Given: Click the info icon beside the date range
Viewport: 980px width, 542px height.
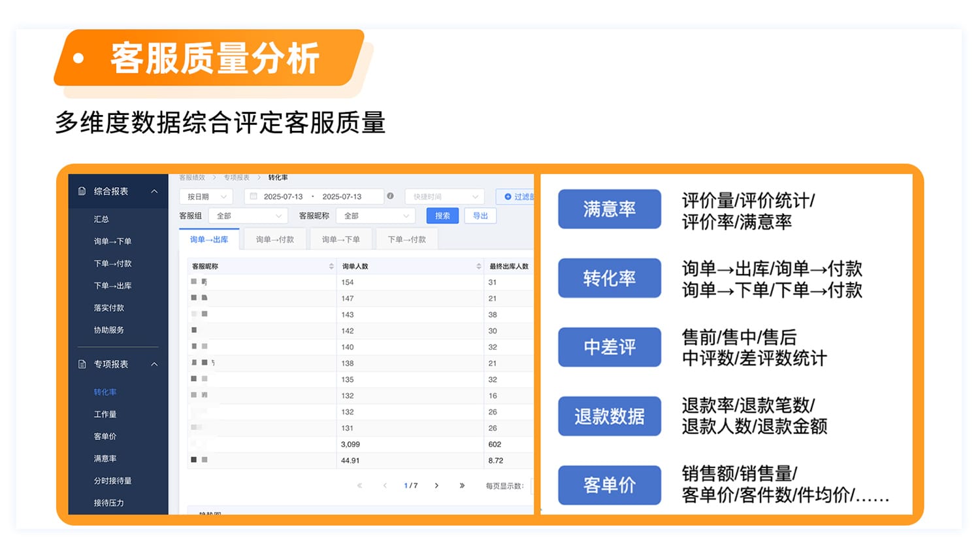Looking at the screenshot, I should [390, 196].
